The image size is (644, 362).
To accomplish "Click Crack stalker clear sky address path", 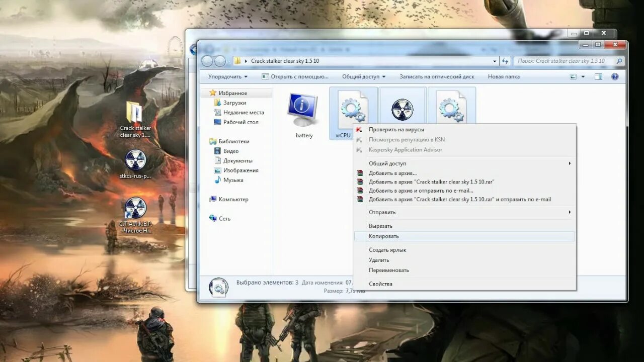I will [285, 61].
